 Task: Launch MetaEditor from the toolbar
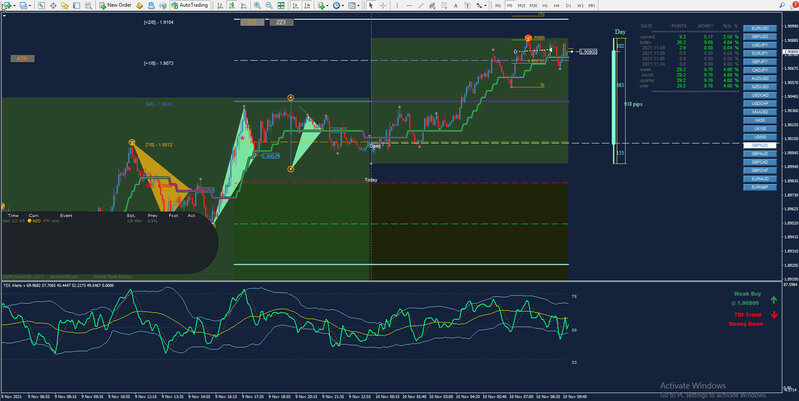click(x=139, y=5)
